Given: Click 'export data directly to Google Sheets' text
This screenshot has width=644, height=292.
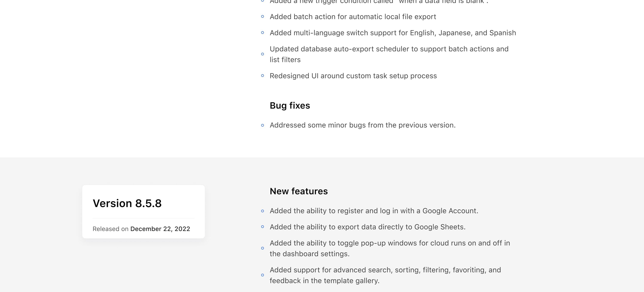Looking at the screenshot, I should (x=367, y=227).
